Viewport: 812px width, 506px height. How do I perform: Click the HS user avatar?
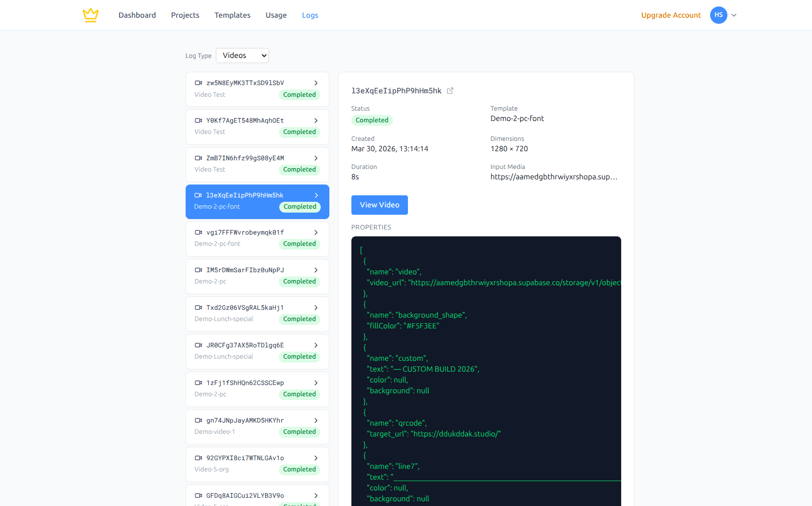[718, 15]
